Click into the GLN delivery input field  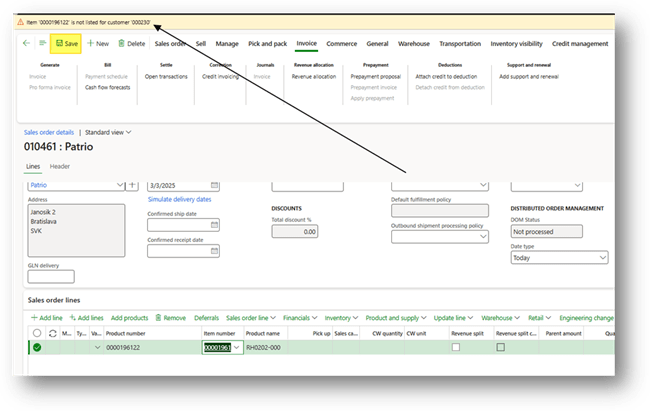click(51, 277)
